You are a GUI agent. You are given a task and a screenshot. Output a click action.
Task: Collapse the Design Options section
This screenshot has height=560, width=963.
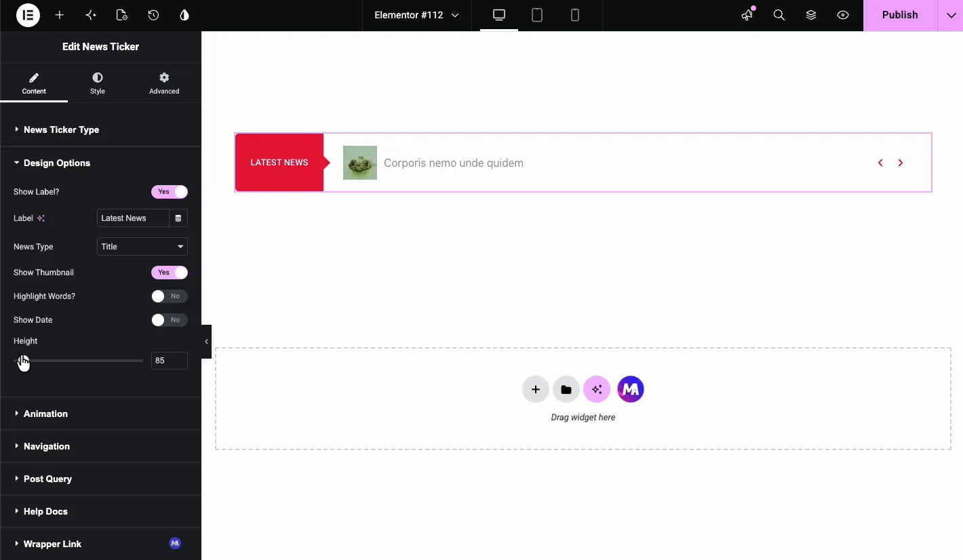click(101, 163)
